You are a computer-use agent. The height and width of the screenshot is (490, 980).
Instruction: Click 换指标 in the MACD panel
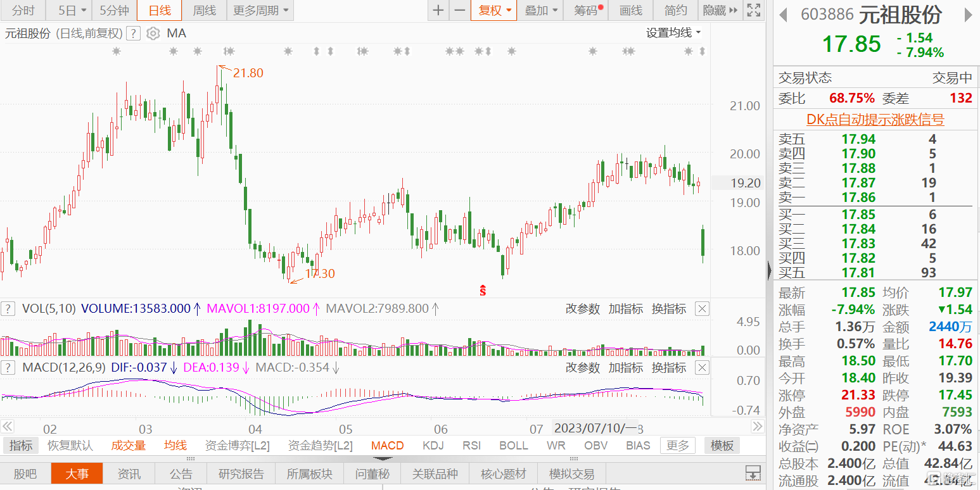pos(669,367)
